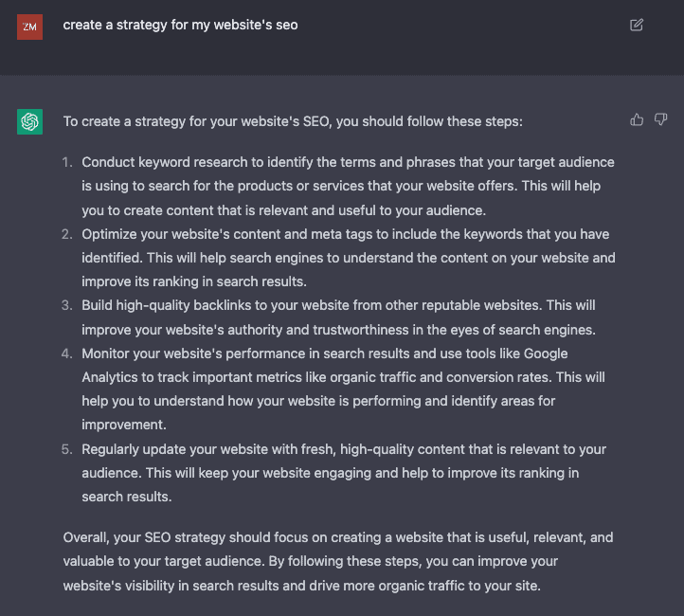Click the user prompt about website's SEO
Viewport: 684px width, 616px height.
(180, 25)
